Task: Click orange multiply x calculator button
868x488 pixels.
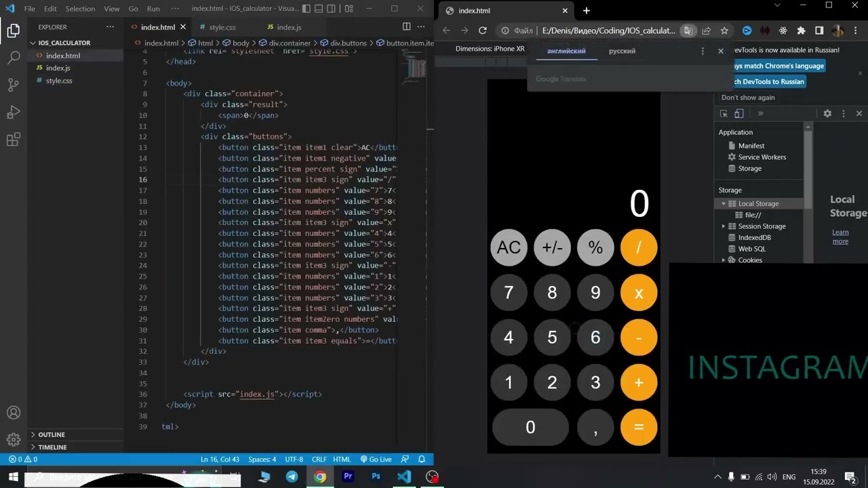Action: click(639, 293)
